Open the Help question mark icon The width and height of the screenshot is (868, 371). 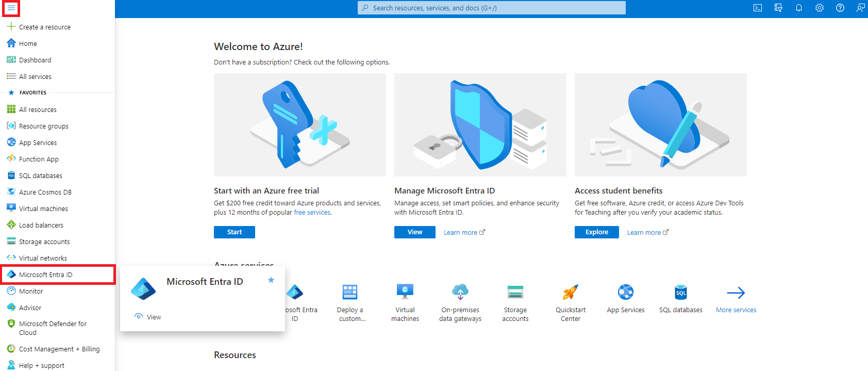click(x=840, y=8)
